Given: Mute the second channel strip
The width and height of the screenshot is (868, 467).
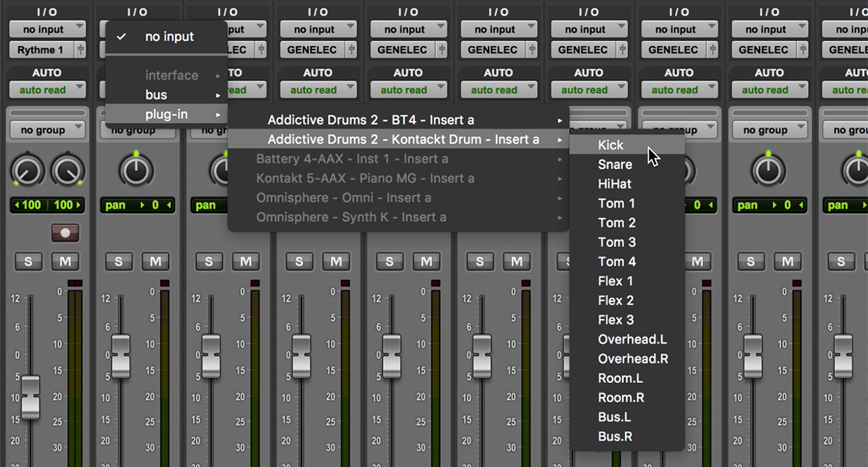Looking at the screenshot, I should (x=156, y=262).
